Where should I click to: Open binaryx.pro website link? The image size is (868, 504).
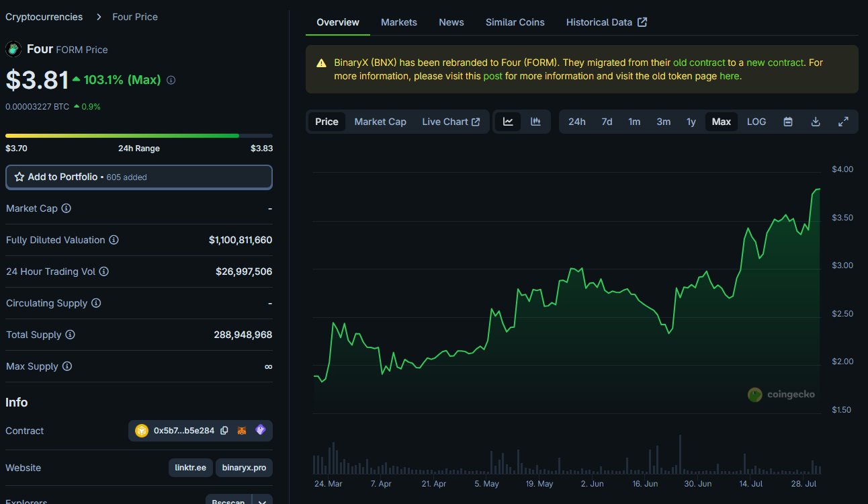tap(244, 467)
